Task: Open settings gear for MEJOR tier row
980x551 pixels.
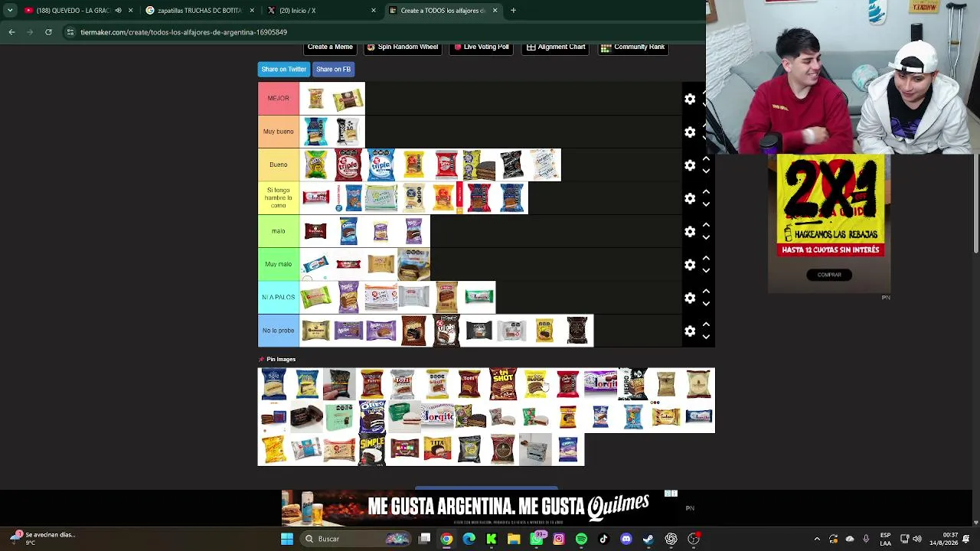Action: click(690, 99)
